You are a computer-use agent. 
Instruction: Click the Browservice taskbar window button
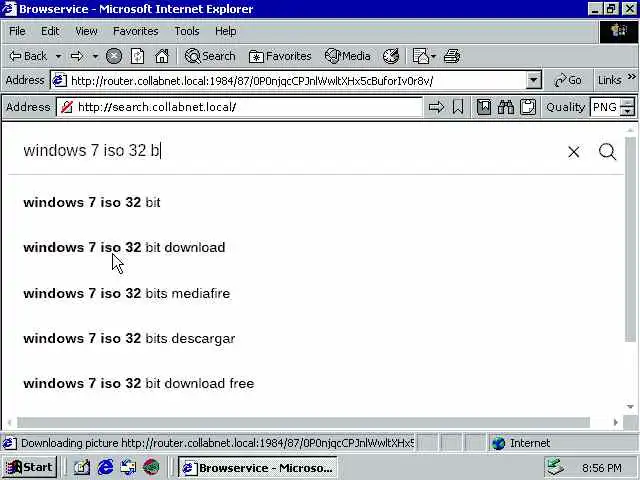258,467
